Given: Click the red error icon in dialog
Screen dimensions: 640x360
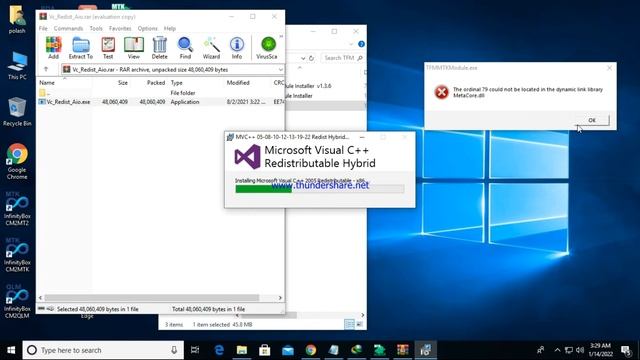Looking at the screenshot, I should pyautogui.click(x=441, y=92).
